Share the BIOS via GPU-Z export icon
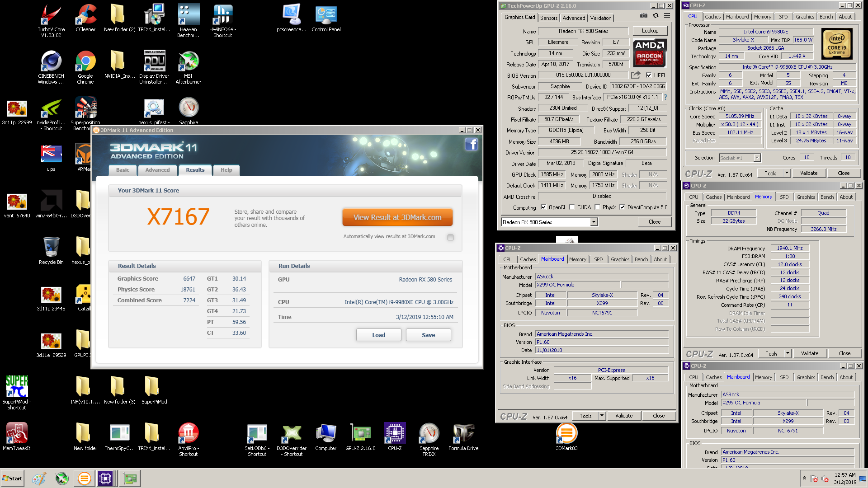Viewport: 868px width, 488px height. (636, 75)
